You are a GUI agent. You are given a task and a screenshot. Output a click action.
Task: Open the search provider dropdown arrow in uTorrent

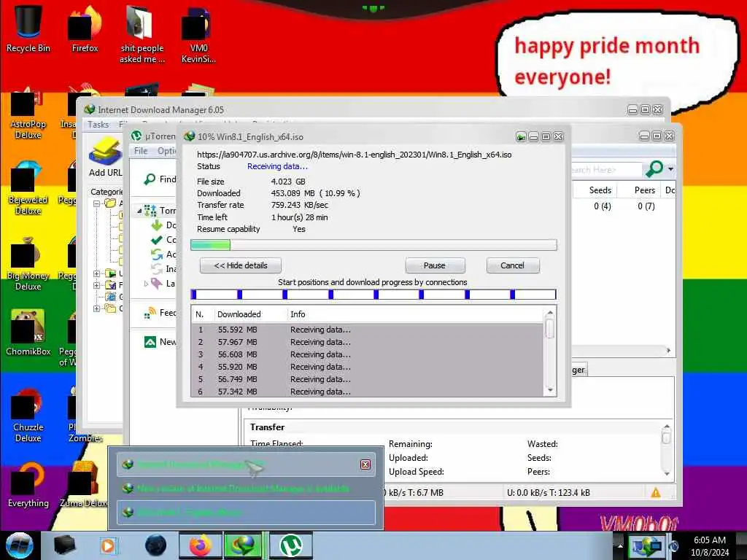coord(671,169)
